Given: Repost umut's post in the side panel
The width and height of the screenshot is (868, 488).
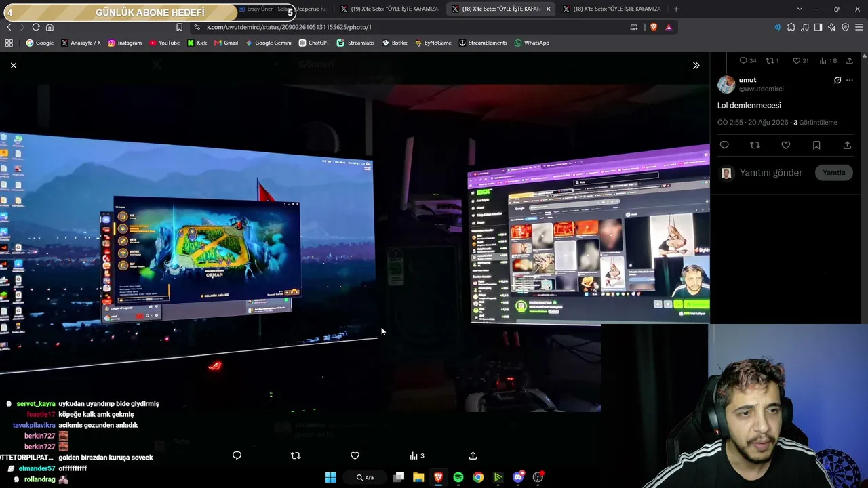Looking at the screenshot, I should tap(755, 145).
